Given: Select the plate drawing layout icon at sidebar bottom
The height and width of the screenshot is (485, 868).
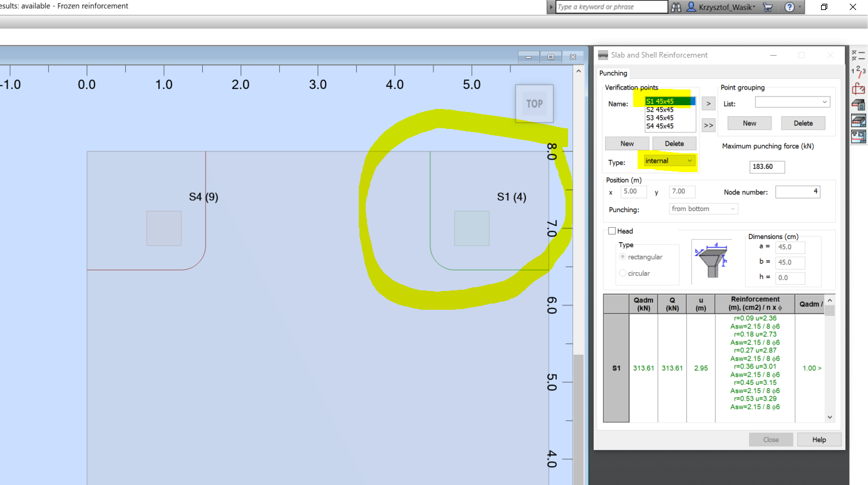Looking at the screenshot, I should point(859,136).
